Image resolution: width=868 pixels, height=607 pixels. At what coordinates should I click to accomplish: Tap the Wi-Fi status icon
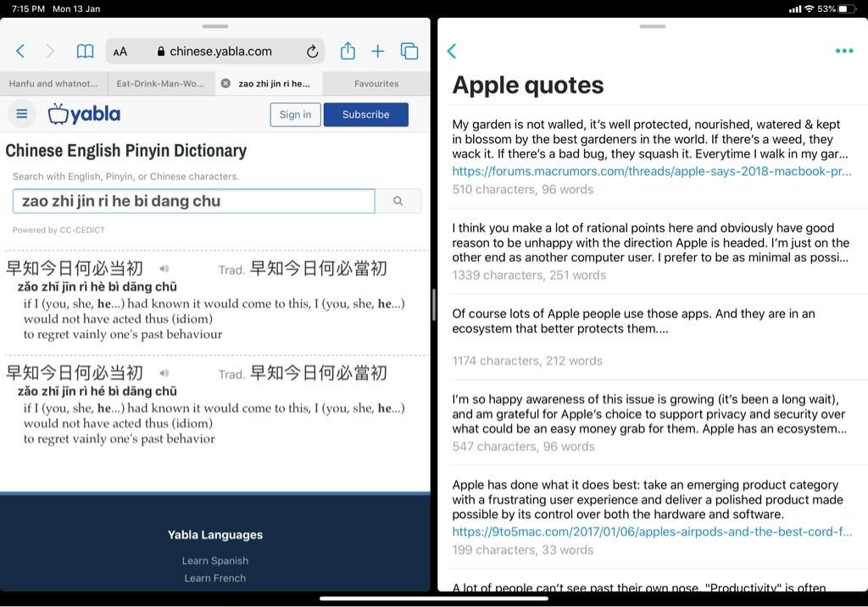click(x=810, y=8)
